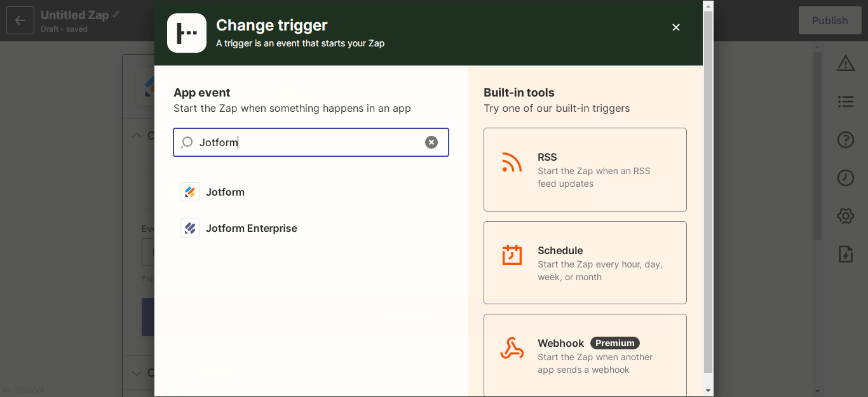Viewport: 868px width, 397px height.
Task: Click the Untitled Zap title text
Action: point(75,15)
